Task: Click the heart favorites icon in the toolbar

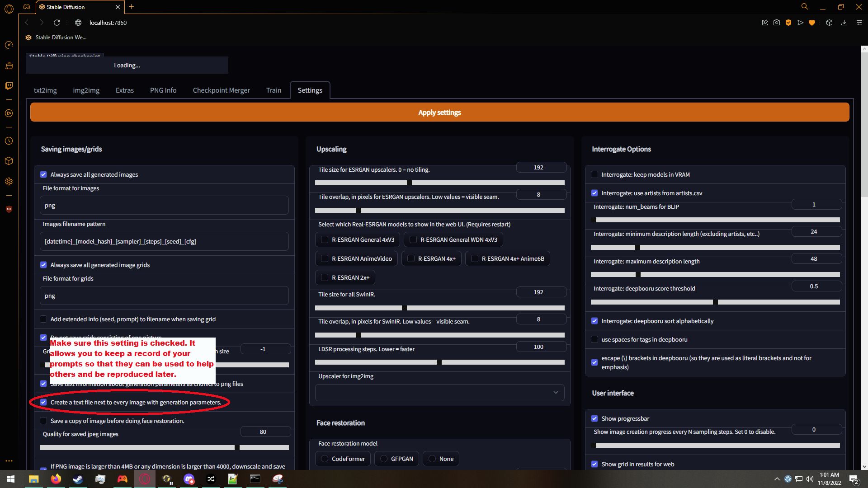Action: 812,22
